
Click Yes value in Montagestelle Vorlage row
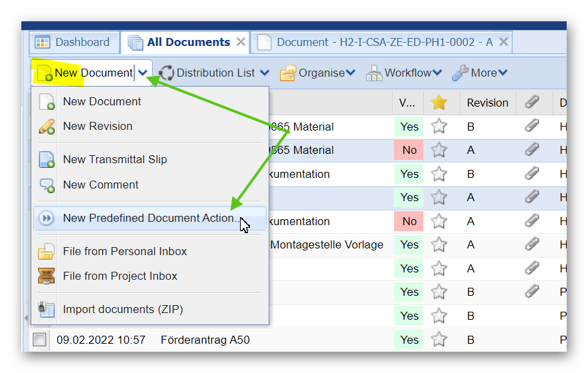tap(409, 244)
